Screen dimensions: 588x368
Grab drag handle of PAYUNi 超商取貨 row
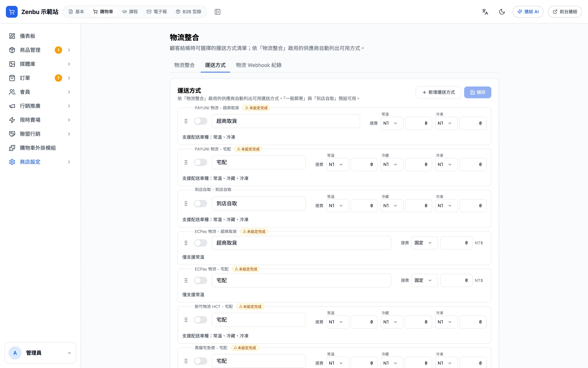(186, 121)
